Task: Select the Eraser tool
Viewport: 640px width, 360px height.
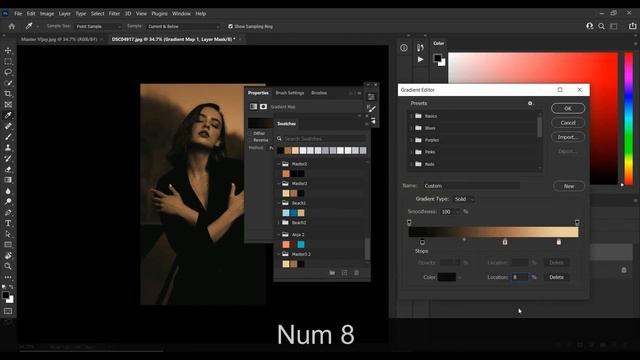Action: [8, 169]
